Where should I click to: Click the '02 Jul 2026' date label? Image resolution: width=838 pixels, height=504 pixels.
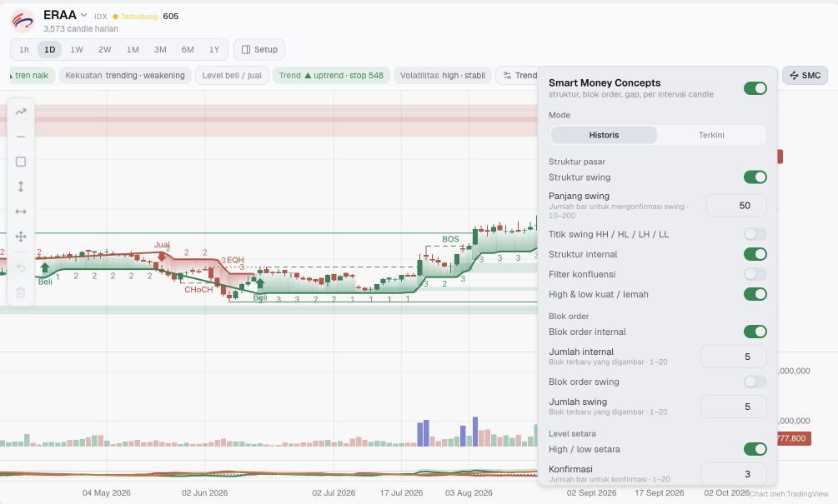click(334, 493)
